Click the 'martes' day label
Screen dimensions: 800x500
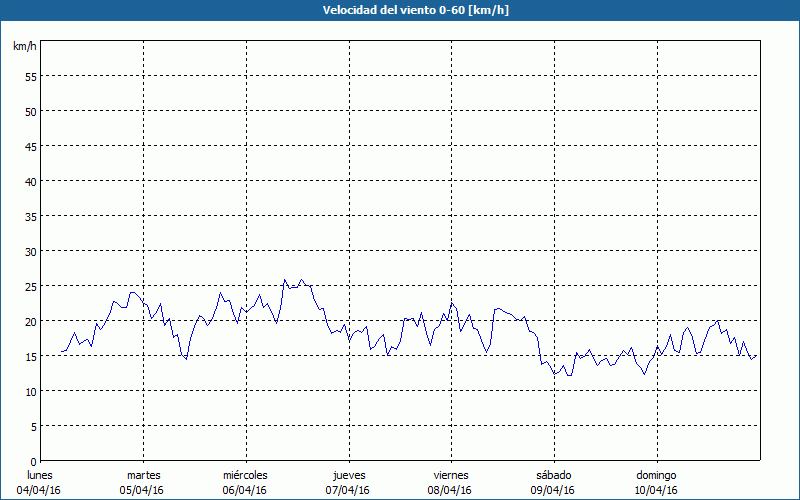(x=143, y=475)
